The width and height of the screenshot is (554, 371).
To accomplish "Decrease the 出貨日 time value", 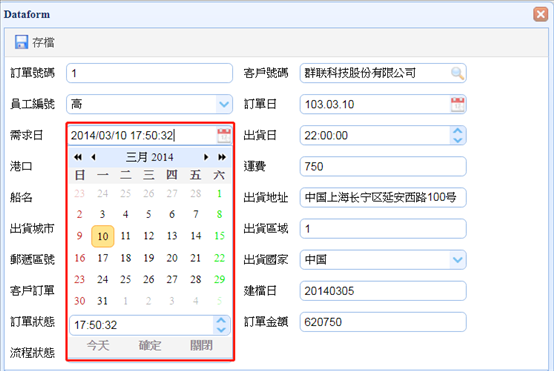I will 458,140.
